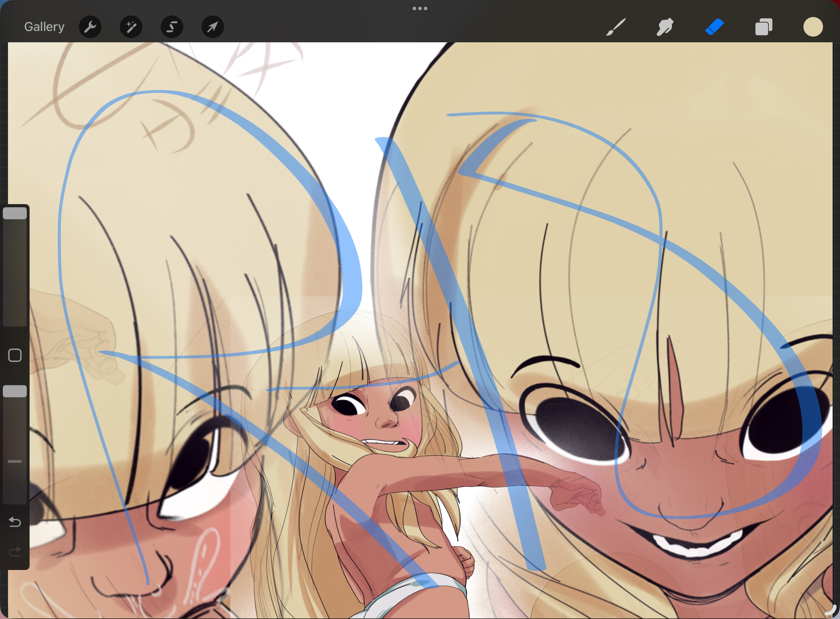Return to the Gallery

[44, 26]
